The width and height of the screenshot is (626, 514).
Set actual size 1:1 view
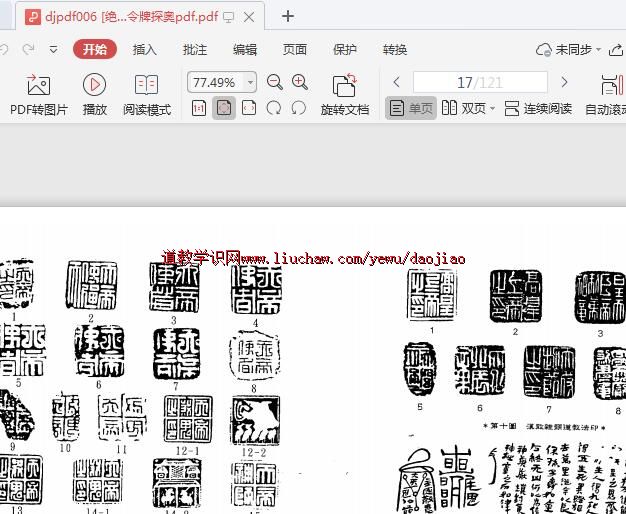tap(199, 108)
